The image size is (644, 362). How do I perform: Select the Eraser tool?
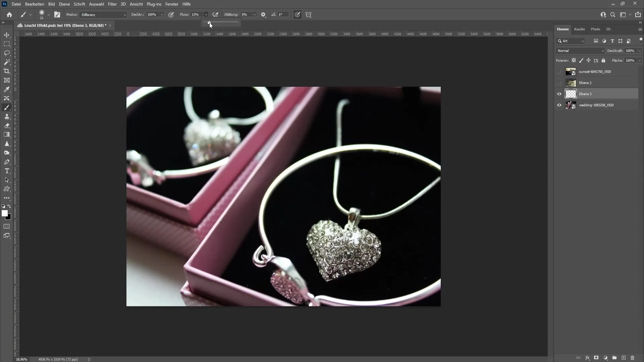point(7,126)
